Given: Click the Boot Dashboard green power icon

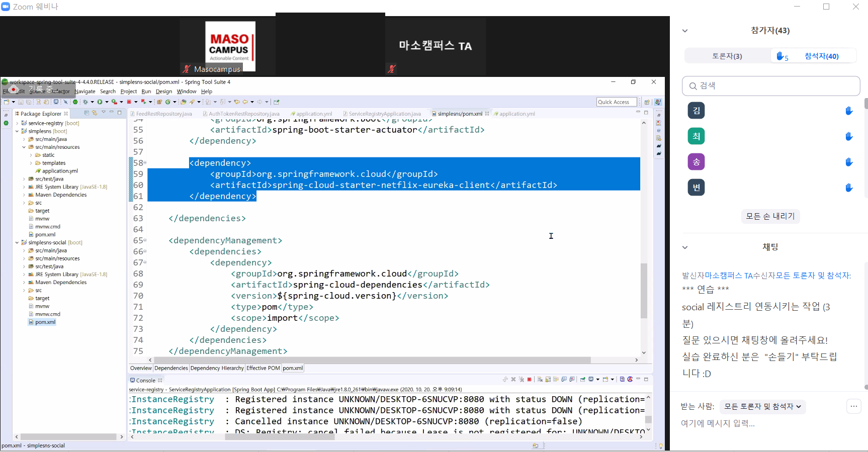Looking at the screenshot, I should [75, 102].
